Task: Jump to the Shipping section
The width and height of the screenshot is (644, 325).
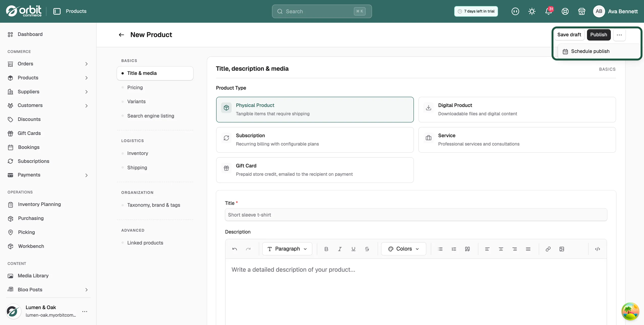Action: [155, 168]
